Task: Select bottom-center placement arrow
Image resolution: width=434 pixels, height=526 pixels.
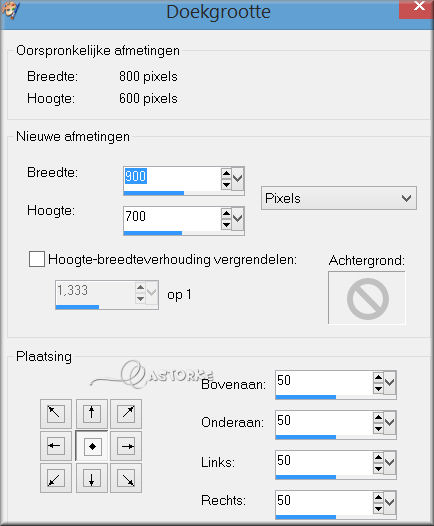Action: coord(92,478)
